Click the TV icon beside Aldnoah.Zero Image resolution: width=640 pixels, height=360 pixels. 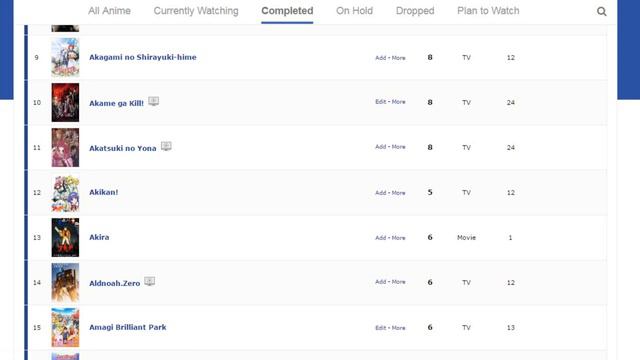pos(149,281)
